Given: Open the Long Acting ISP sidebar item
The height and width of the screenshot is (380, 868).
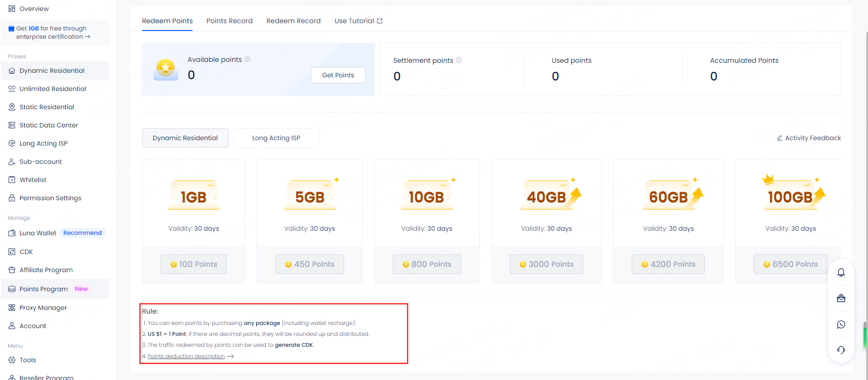Looking at the screenshot, I should point(43,143).
